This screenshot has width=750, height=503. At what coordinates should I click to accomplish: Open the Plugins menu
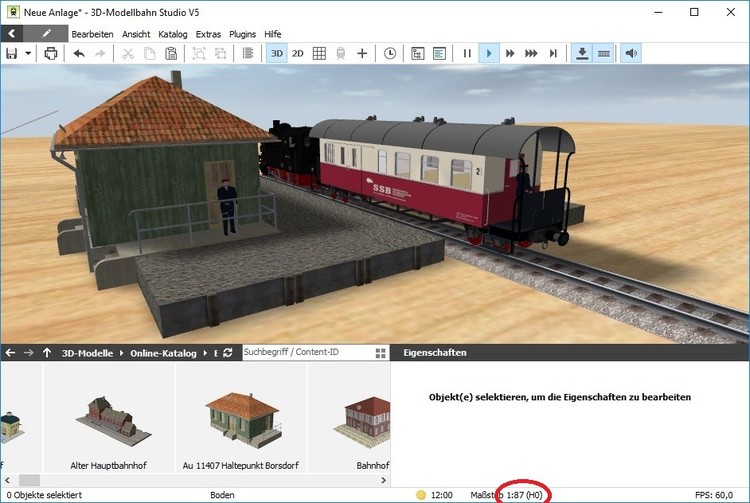click(x=242, y=34)
